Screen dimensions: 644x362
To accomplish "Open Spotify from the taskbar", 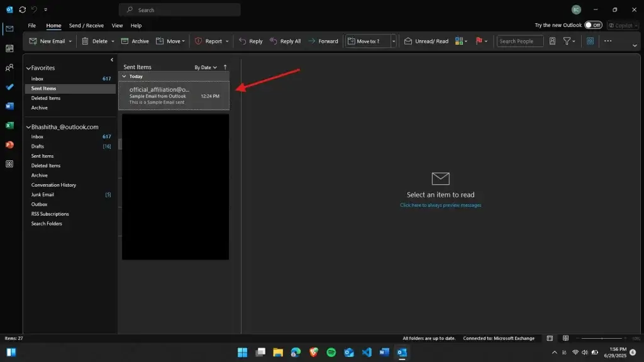I will click(x=331, y=352).
